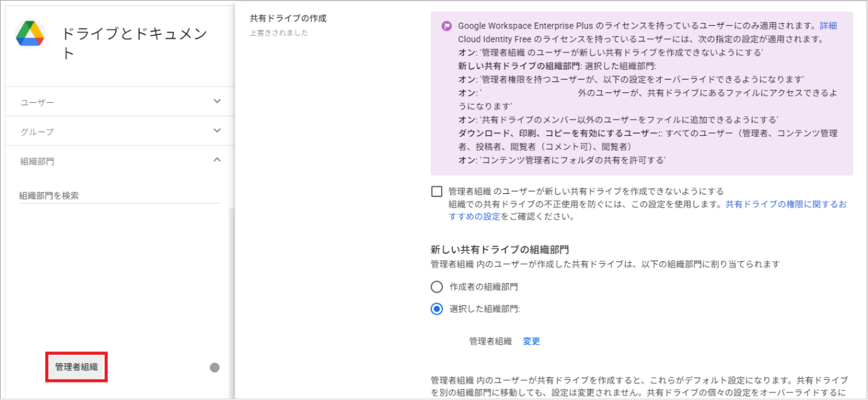
Task: Open the 詳細 link in the purple box
Action: [x=829, y=26]
